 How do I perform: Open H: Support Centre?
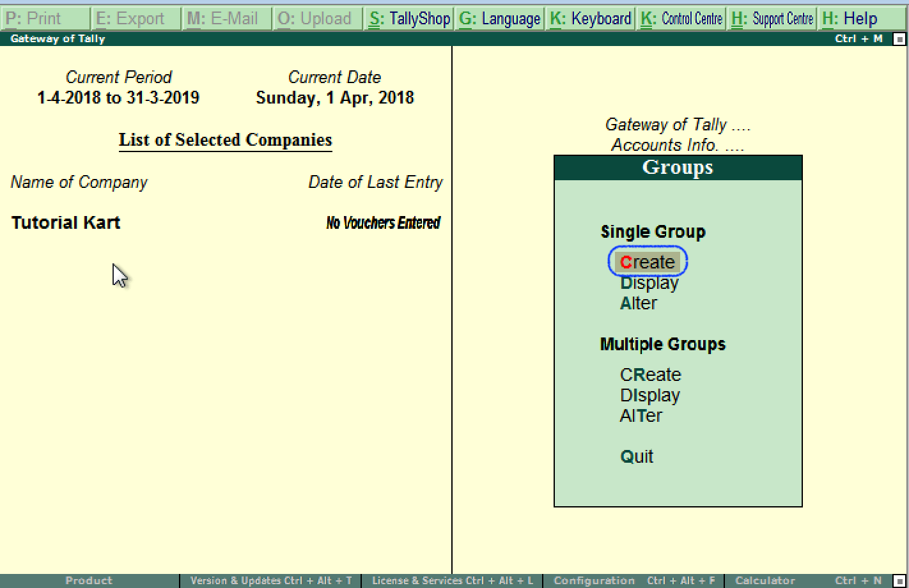[x=772, y=19]
